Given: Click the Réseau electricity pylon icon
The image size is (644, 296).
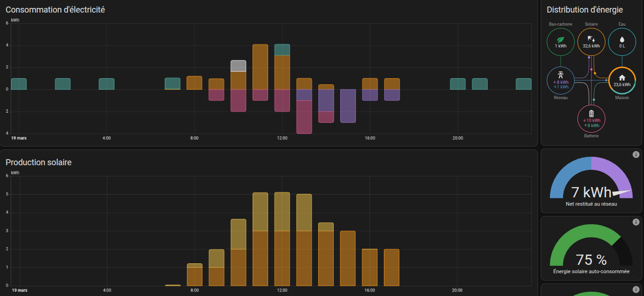Looking at the screenshot, I should click(x=561, y=74).
